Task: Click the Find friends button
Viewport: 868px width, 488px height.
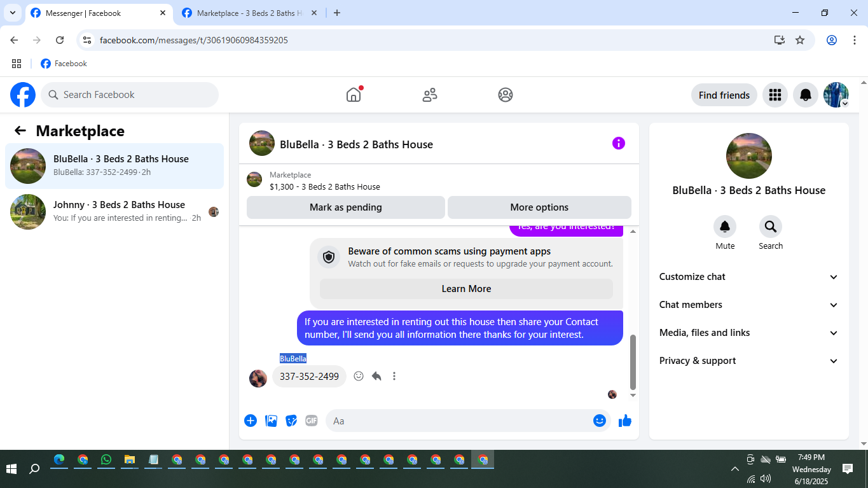Action: (x=724, y=95)
